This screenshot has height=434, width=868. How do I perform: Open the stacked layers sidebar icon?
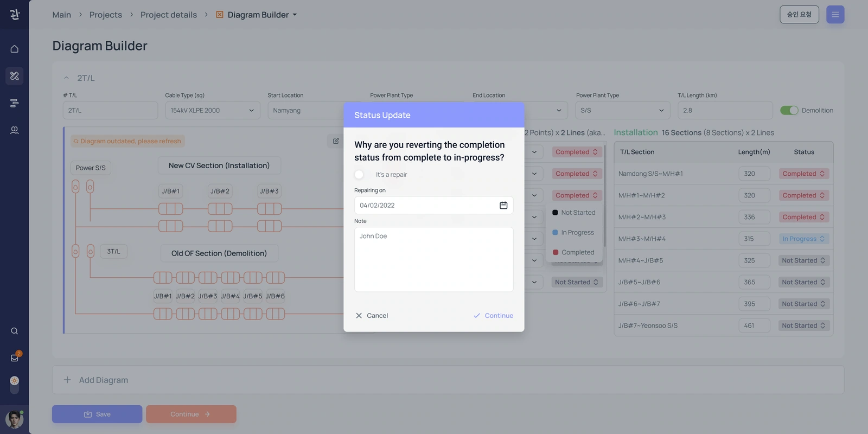15,103
